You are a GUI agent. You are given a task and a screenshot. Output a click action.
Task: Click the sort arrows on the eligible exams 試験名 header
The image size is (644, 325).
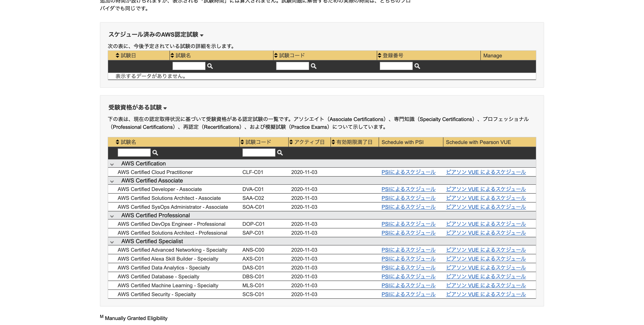(117, 142)
